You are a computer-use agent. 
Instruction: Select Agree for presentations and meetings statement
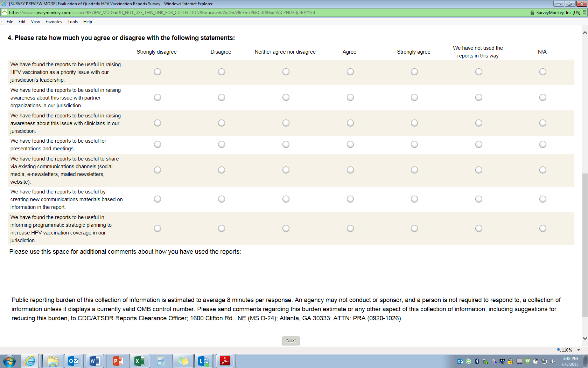click(x=350, y=144)
